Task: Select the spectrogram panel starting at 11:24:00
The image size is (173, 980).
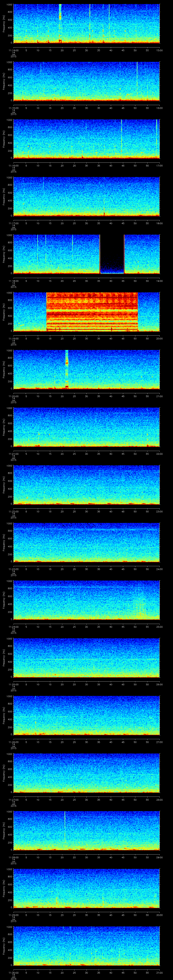Action: point(86,600)
